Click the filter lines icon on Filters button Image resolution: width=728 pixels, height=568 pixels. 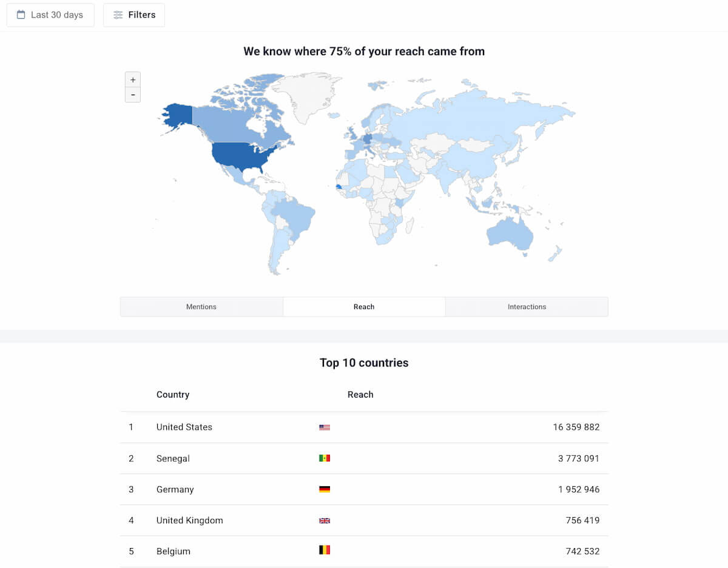coord(118,15)
